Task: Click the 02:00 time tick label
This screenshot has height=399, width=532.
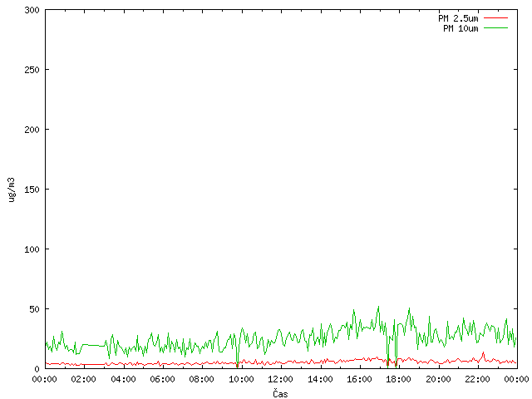Action: [83, 379]
